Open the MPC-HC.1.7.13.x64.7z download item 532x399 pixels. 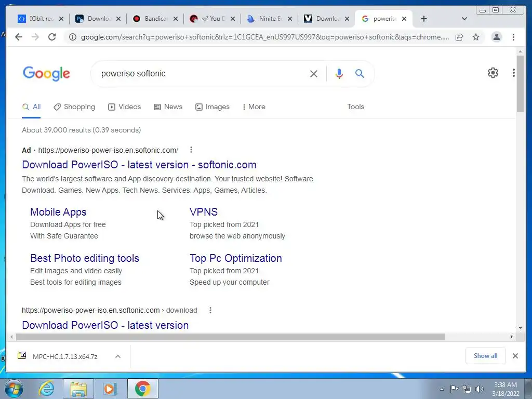click(x=65, y=356)
